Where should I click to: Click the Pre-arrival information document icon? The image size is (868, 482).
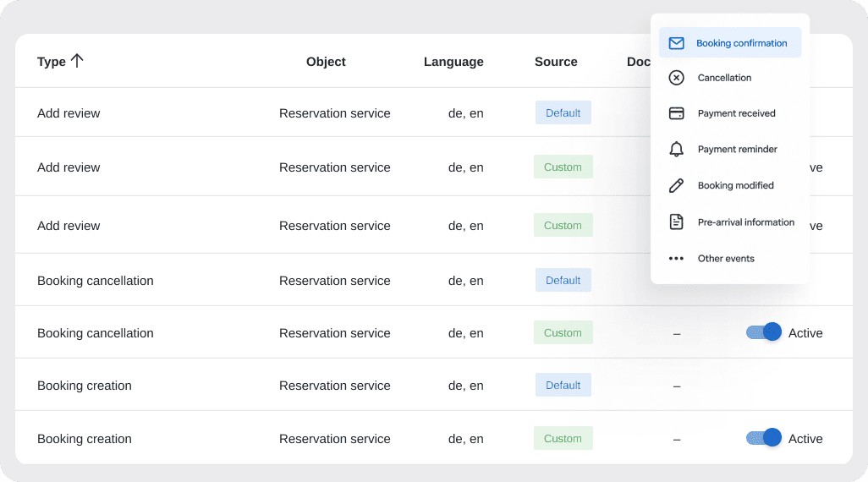(x=676, y=222)
